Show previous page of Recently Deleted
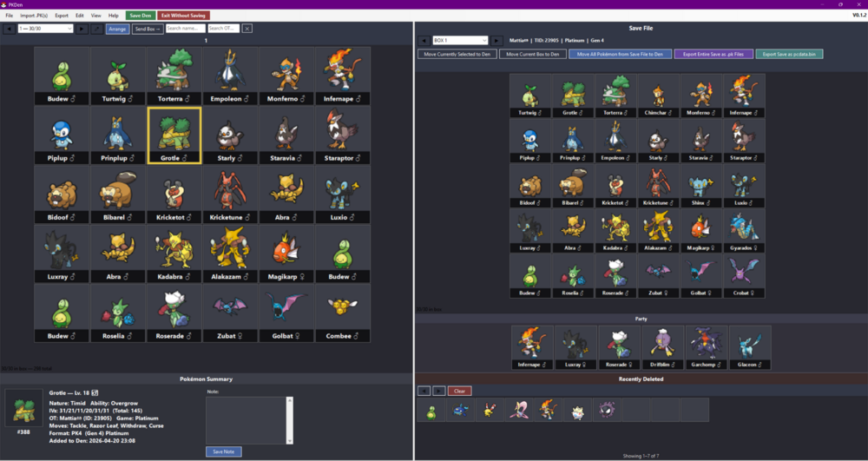The image size is (868, 461). click(x=424, y=391)
